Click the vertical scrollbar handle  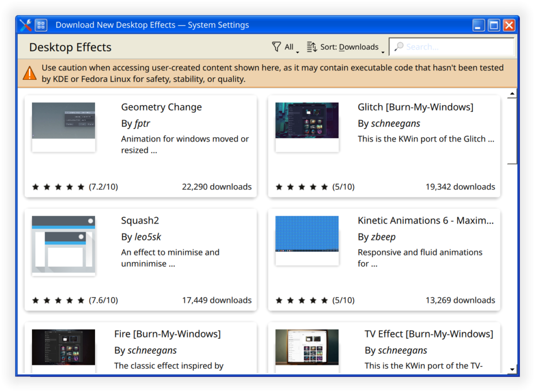pyautogui.click(x=512, y=131)
